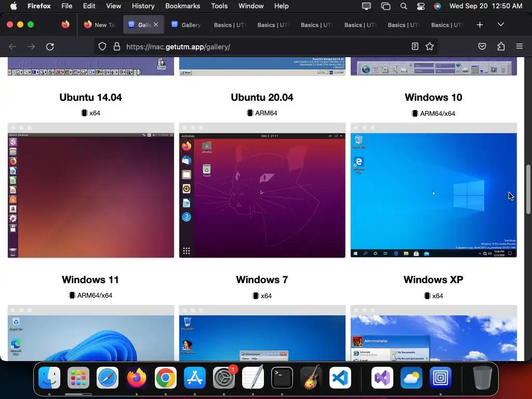Click the padlock site security icon
Image resolution: width=532 pixels, height=399 pixels.
click(117, 46)
